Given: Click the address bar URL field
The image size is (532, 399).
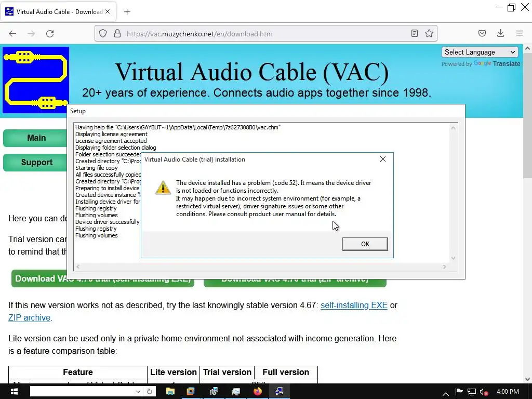Looking at the screenshot, I should [265, 34].
